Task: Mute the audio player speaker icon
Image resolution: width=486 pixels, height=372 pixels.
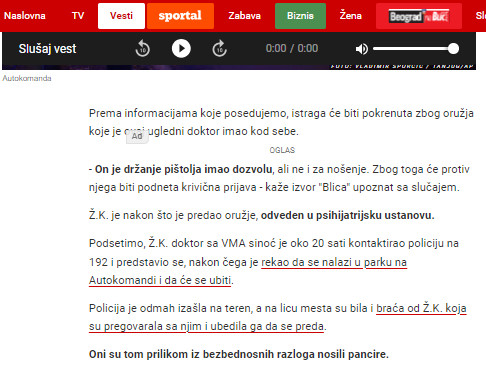Action: tap(362, 49)
